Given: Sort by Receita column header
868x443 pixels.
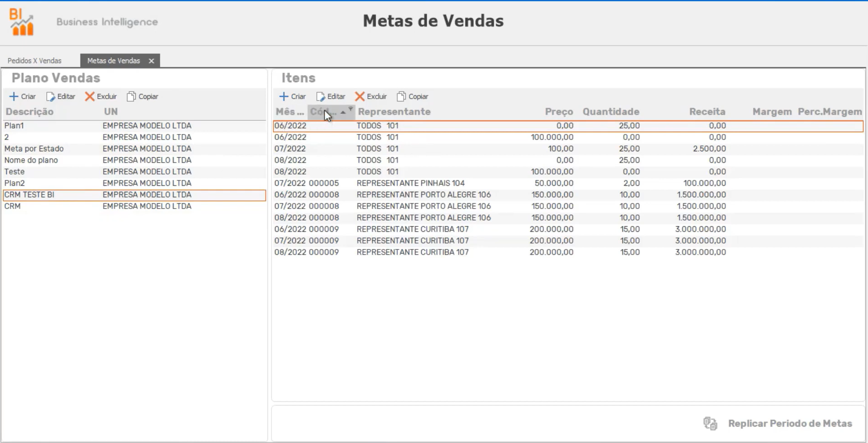Looking at the screenshot, I should point(707,112).
